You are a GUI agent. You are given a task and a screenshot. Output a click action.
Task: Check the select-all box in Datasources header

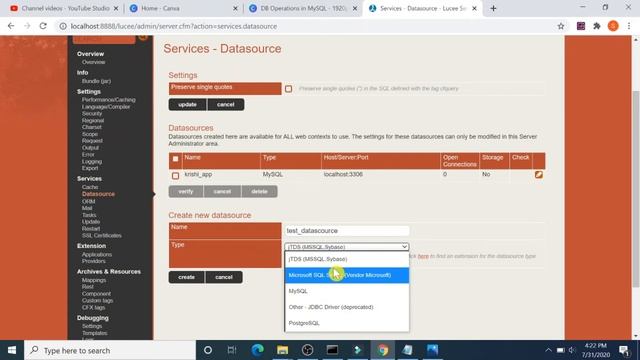pyautogui.click(x=176, y=159)
